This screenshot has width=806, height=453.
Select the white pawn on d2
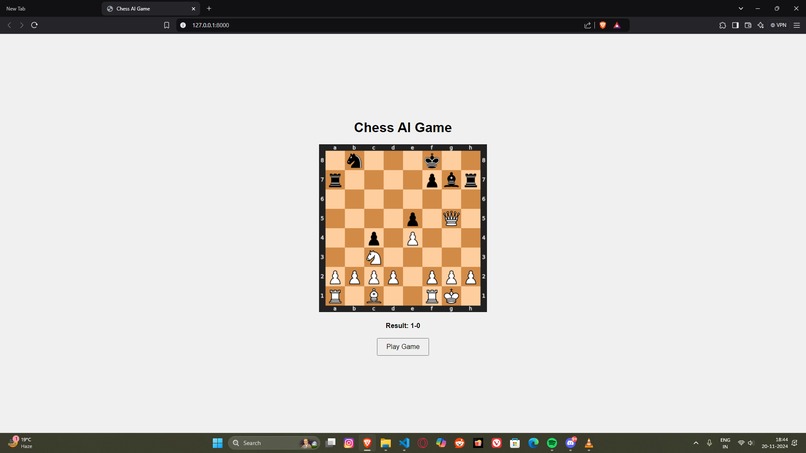(393, 277)
